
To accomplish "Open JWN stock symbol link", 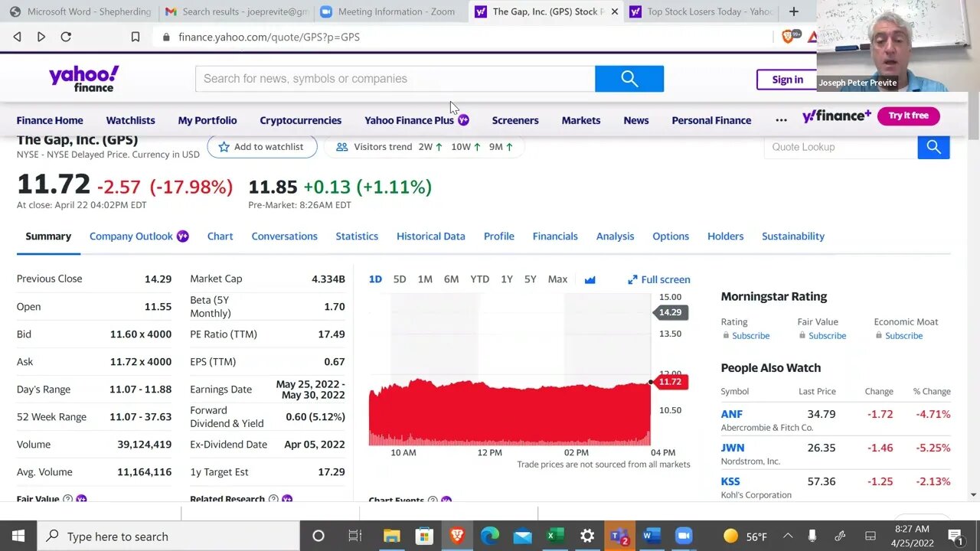I will (x=732, y=448).
